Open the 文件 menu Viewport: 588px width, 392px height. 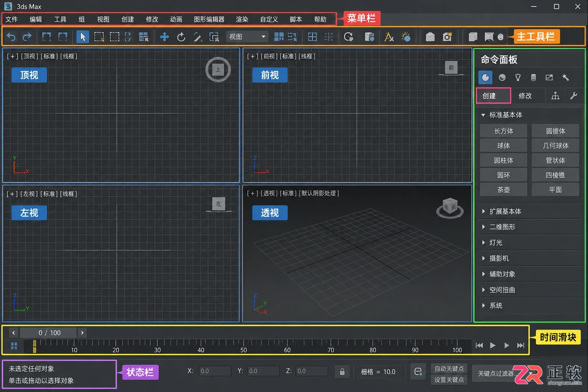click(x=11, y=19)
